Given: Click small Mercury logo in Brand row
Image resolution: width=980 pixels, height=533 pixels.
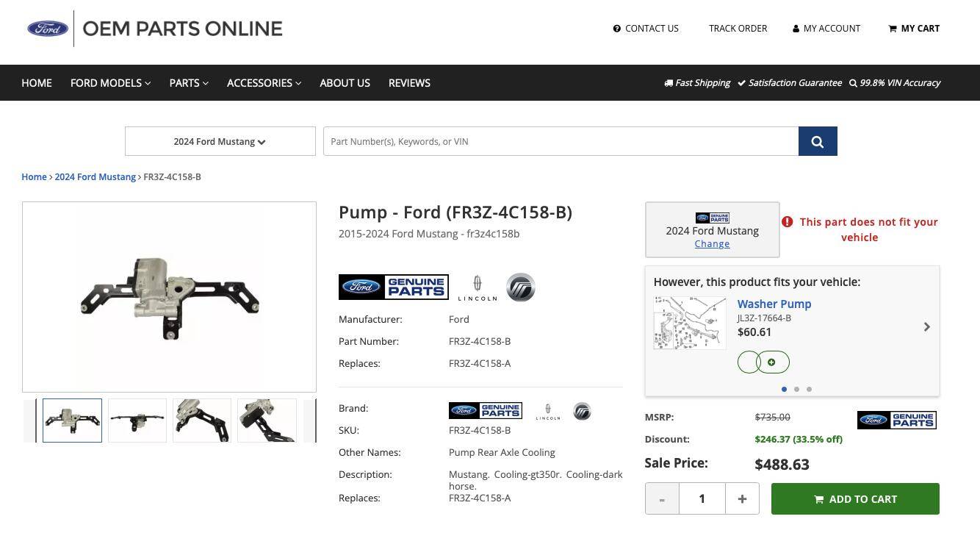Looking at the screenshot, I should [582, 411].
